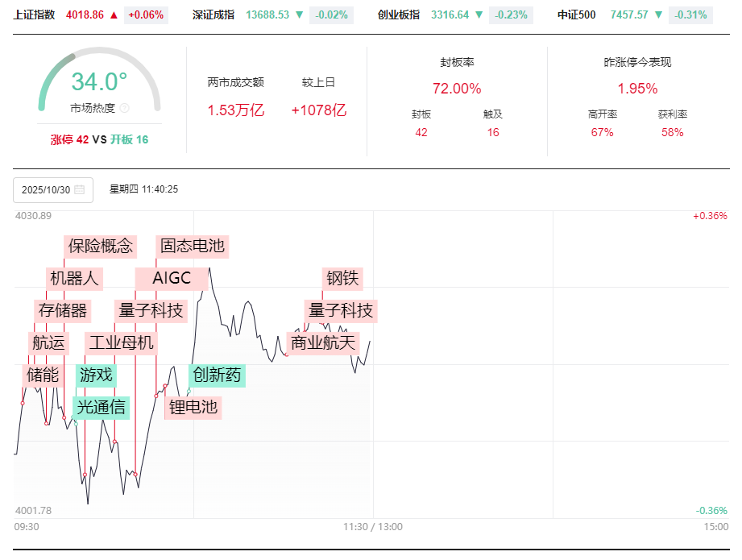Click the green 光通信 sector tag

102,407
